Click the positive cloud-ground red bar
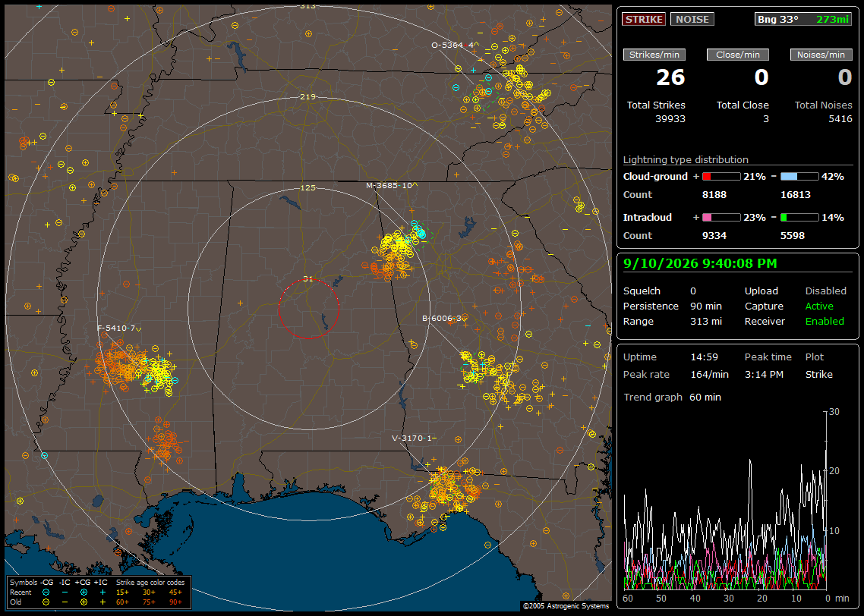The width and height of the screenshot is (864, 616). [x=721, y=177]
